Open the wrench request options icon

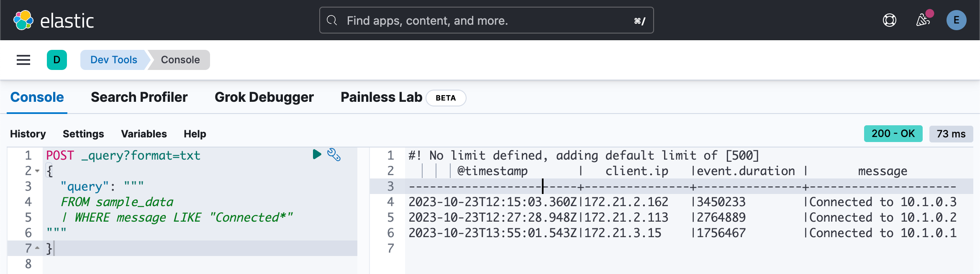click(334, 155)
